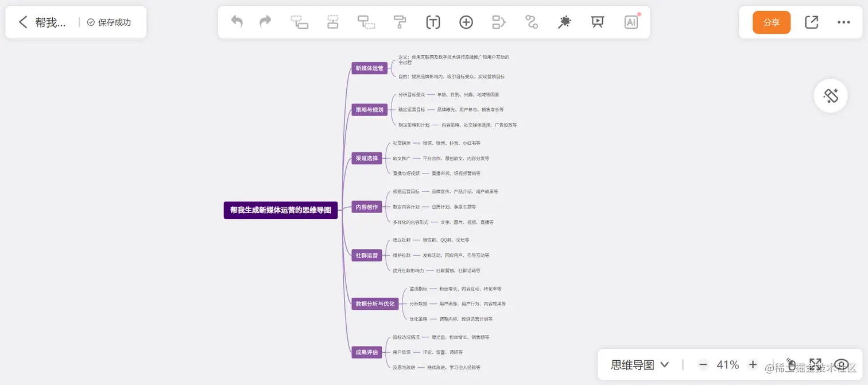Click the undo arrow in the toolbar
Screen dimensions: 868x385
pos(237,22)
